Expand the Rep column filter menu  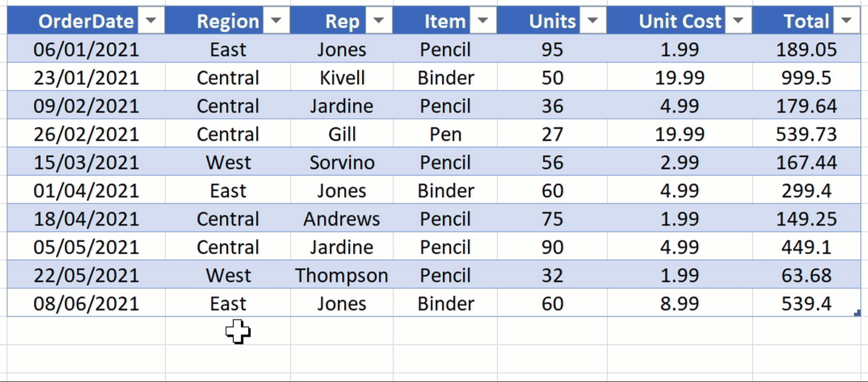point(378,21)
